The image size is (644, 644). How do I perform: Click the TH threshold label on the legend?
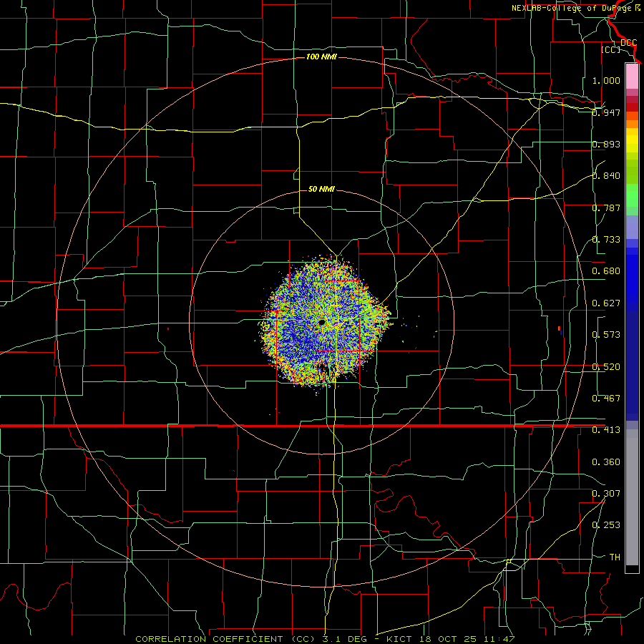615,557
